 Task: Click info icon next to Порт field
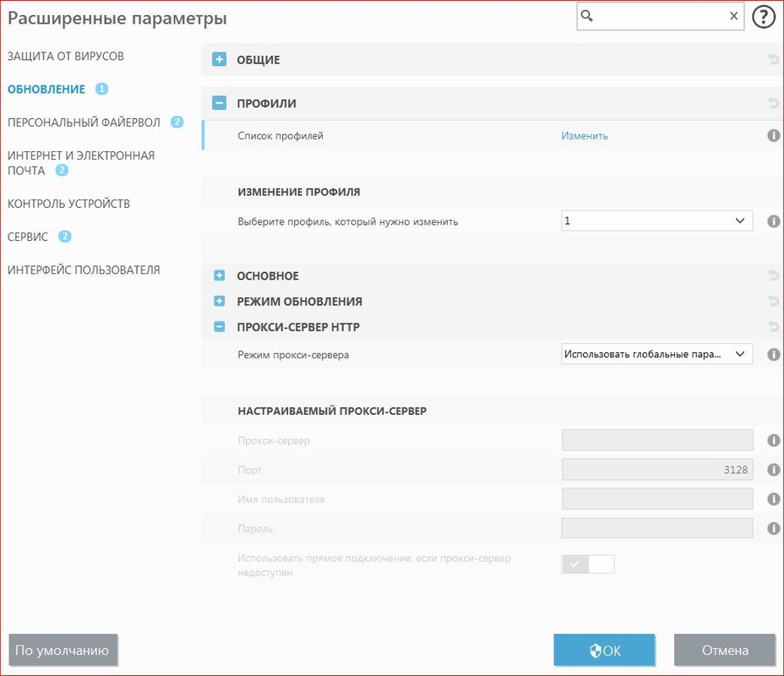pos(774,470)
